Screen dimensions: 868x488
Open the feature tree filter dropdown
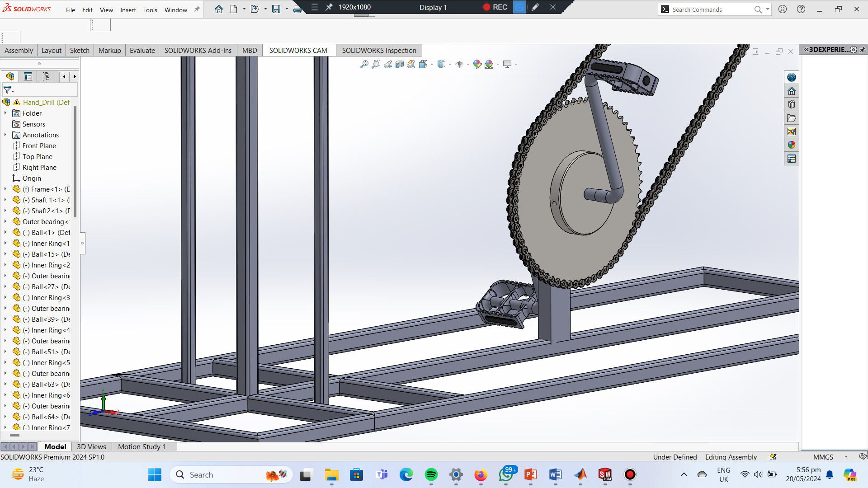pos(9,90)
